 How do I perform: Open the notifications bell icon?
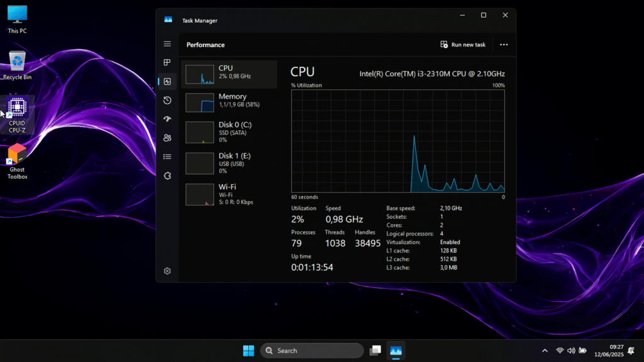click(631, 351)
